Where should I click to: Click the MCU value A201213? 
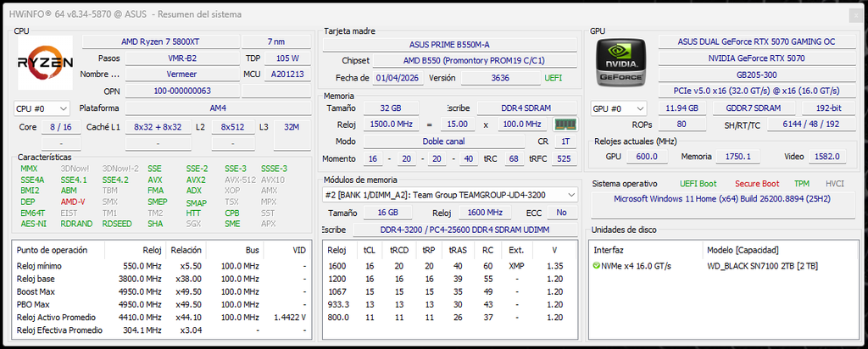(288, 74)
